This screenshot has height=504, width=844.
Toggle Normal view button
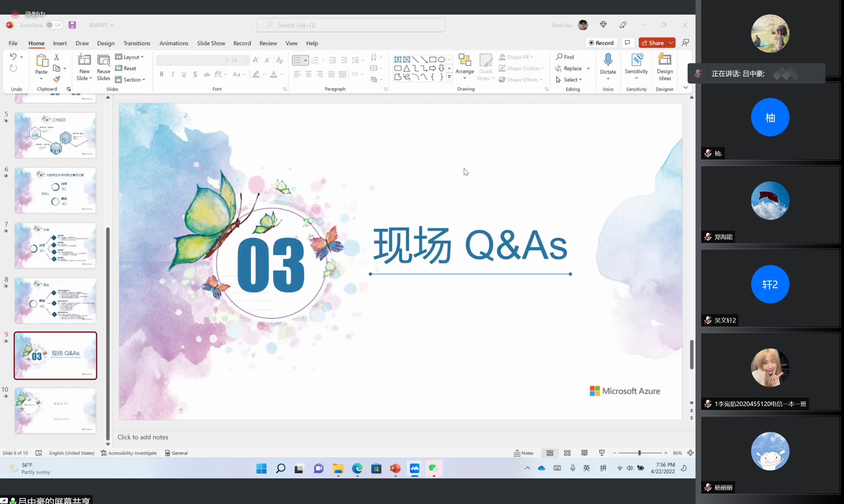point(550,453)
